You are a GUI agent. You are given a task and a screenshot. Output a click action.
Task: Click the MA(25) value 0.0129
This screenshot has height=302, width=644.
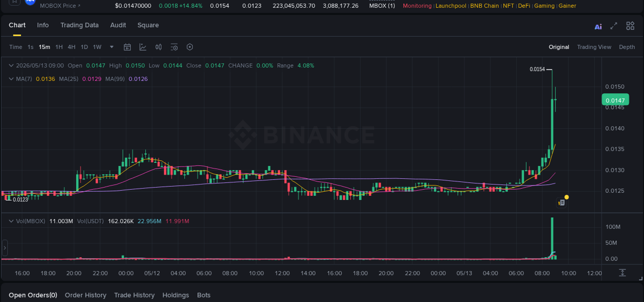point(92,79)
